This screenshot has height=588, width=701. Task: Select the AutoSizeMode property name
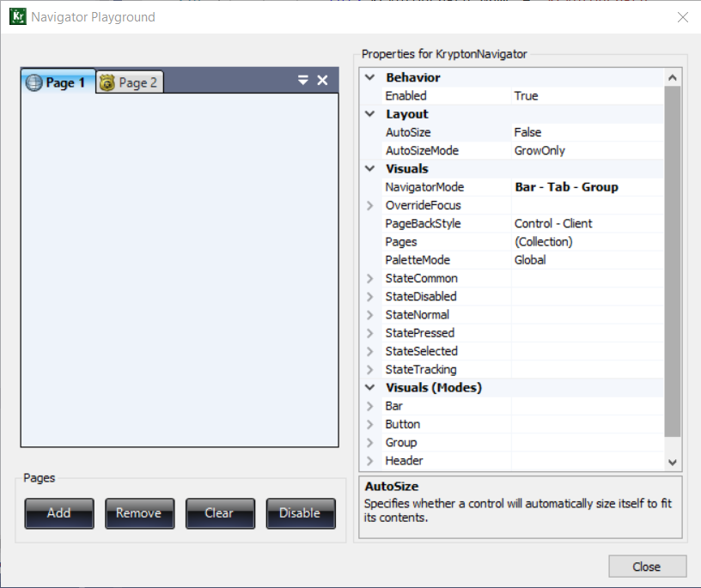(x=422, y=150)
